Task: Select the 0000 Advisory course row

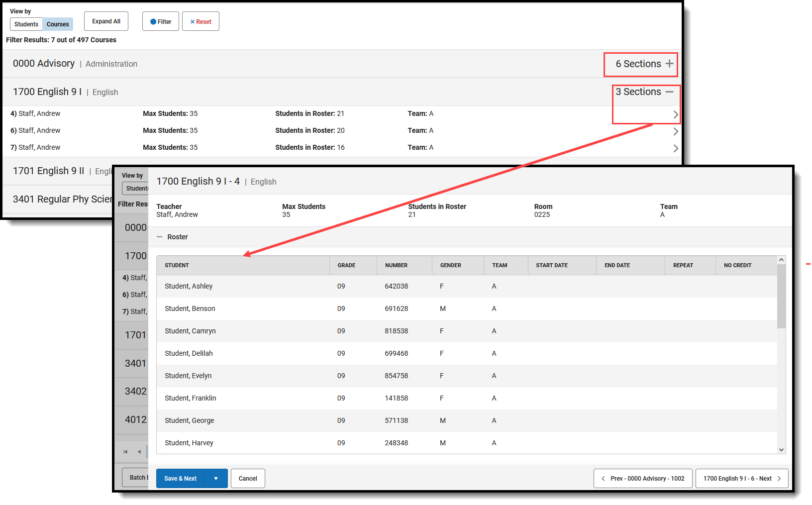Action: click(342, 64)
